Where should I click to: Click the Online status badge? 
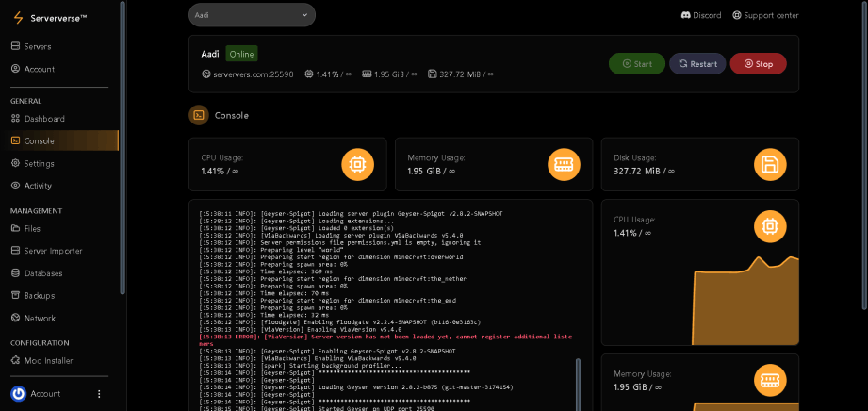241,54
